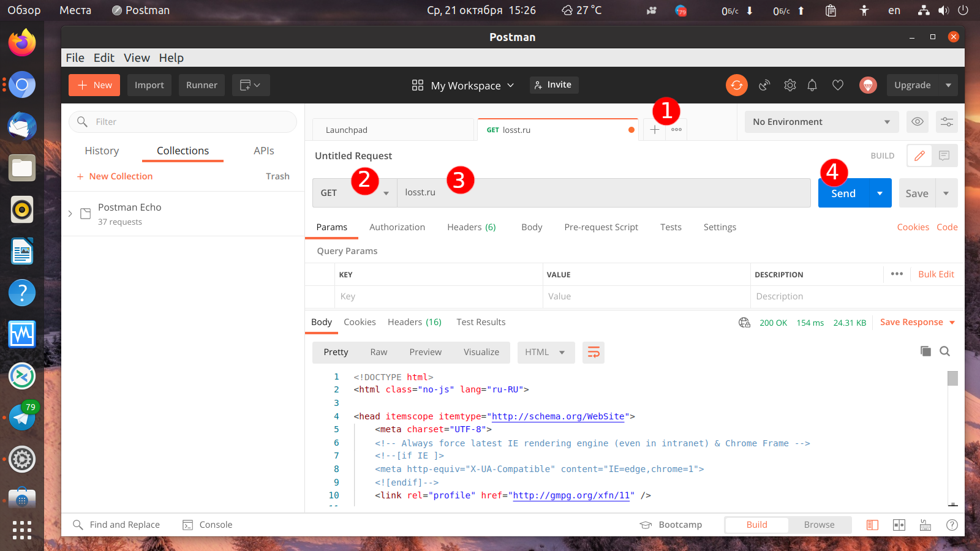Open column options dots in params table
The image size is (980, 551).
click(897, 274)
